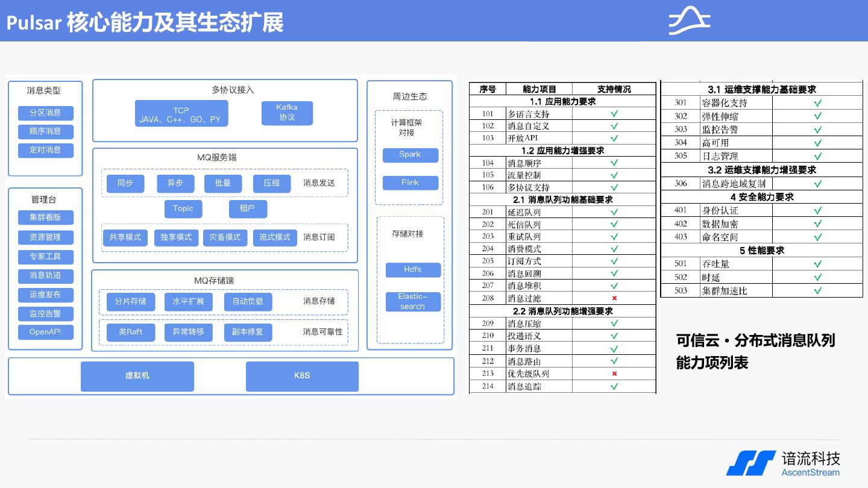Choose the 独享模式 box
868x488 pixels.
coord(177,238)
